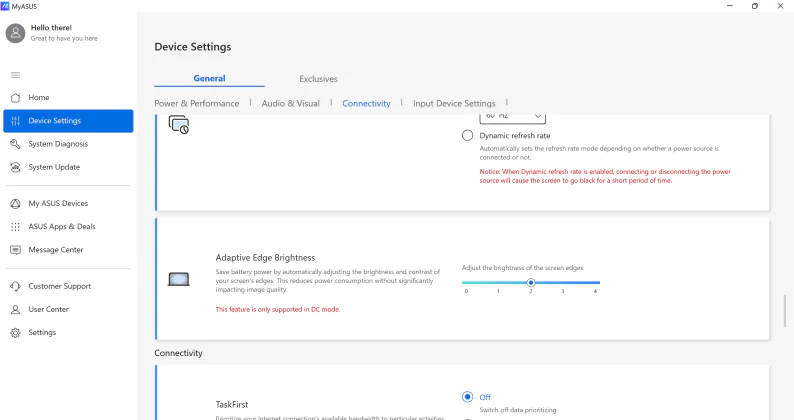The width and height of the screenshot is (794, 420).
Task: Click the red Dynamic refresh rate notice
Action: (605, 176)
